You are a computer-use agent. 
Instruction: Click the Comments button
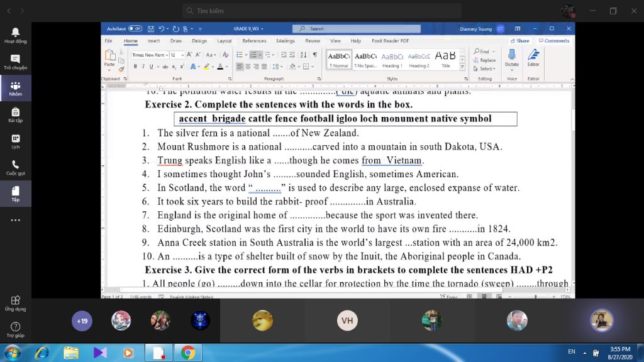(x=554, y=41)
